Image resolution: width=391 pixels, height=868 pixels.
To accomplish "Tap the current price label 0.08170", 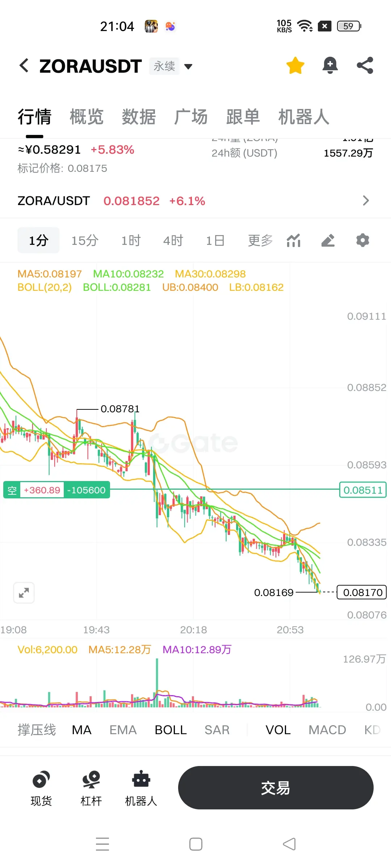I will [x=362, y=592].
